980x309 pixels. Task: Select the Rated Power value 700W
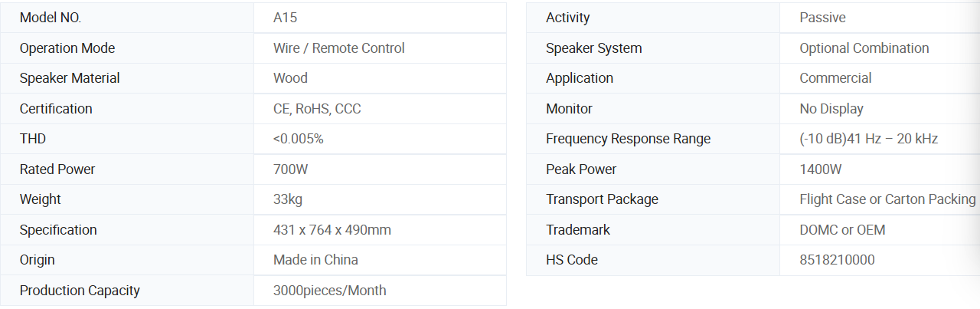(291, 169)
